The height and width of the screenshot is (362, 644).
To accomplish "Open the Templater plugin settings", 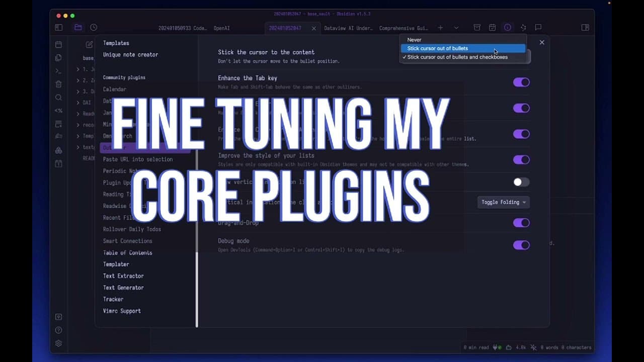I will tap(116, 264).
